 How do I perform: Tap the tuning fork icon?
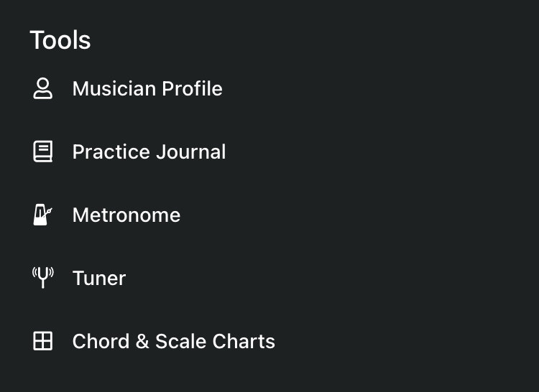point(42,278)
